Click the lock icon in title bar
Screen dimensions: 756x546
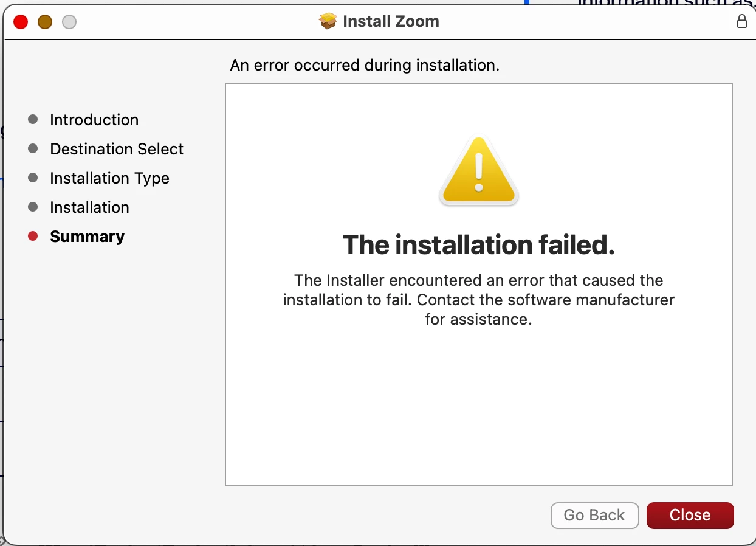click(741, 21)
